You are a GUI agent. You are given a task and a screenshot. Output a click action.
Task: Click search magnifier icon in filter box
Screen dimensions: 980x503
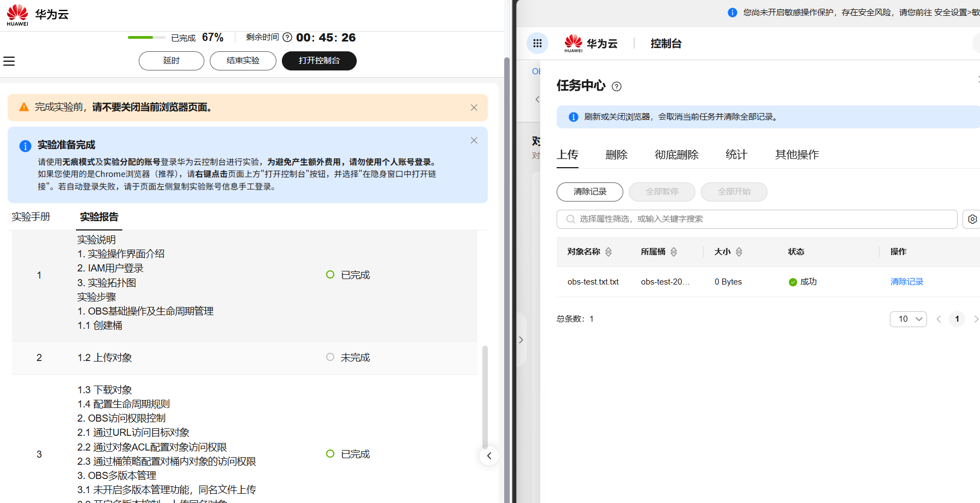pos(570,219)
